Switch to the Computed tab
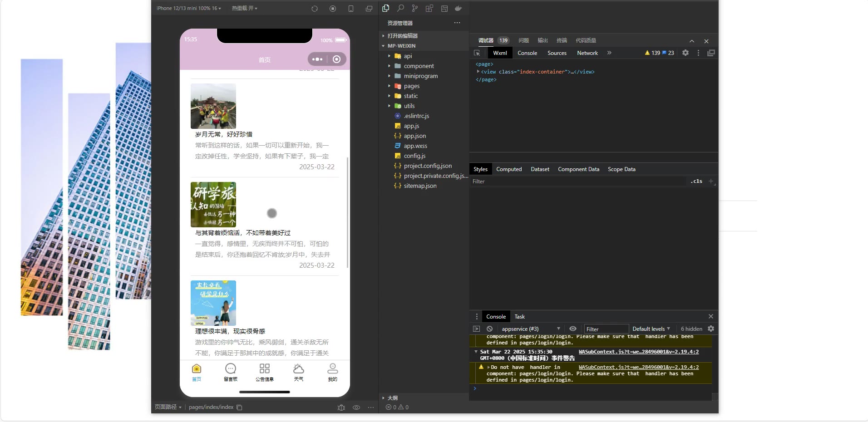868x422 pixels. pyautogui.click(x=508, y=169)
